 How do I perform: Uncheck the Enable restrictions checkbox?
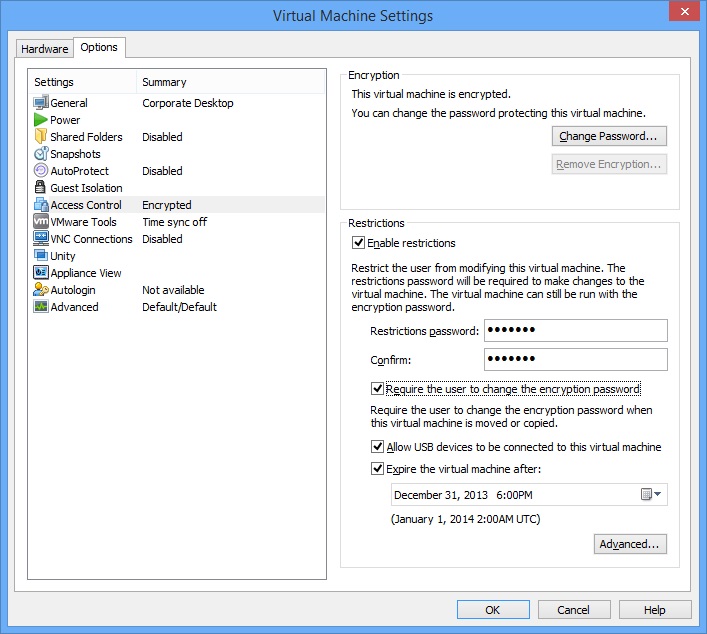359,243
